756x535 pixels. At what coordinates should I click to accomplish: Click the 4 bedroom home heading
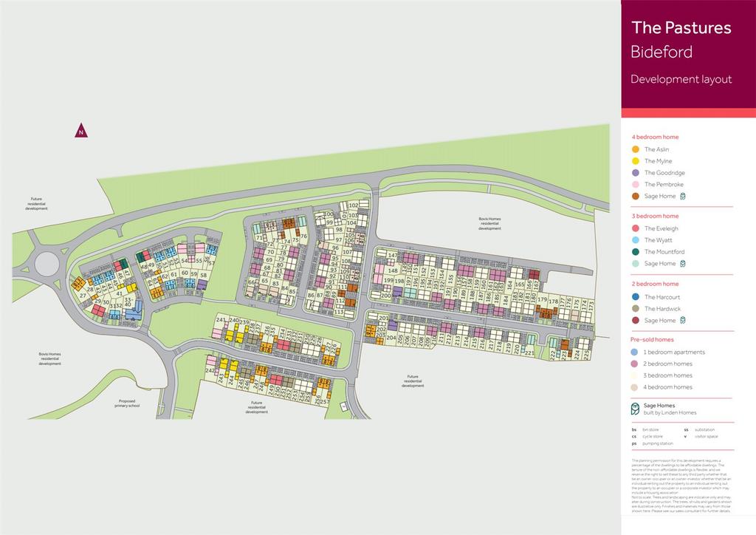(x=655, y=137)
